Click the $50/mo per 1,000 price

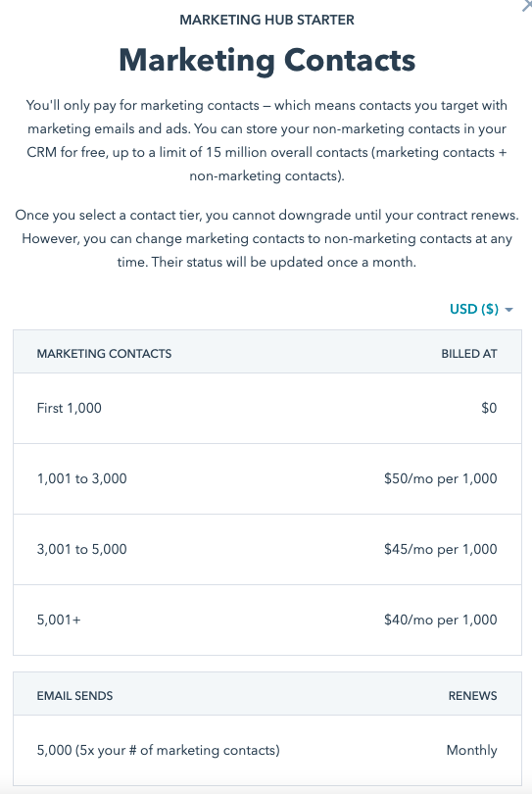[x=440, y=479]
